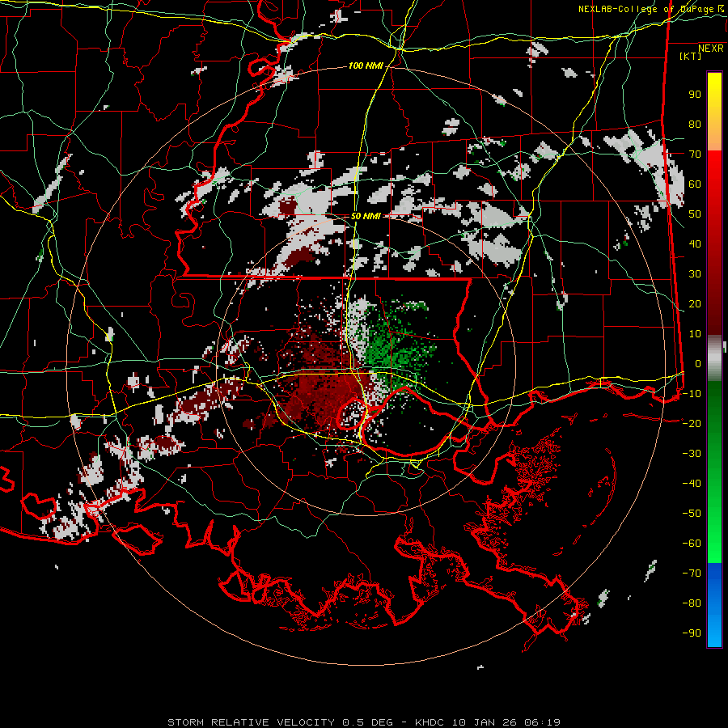Click the NEXR label above the color bar
Viewport: 728px width, 728px height.
pyautogui.click(x=710, y=49)
